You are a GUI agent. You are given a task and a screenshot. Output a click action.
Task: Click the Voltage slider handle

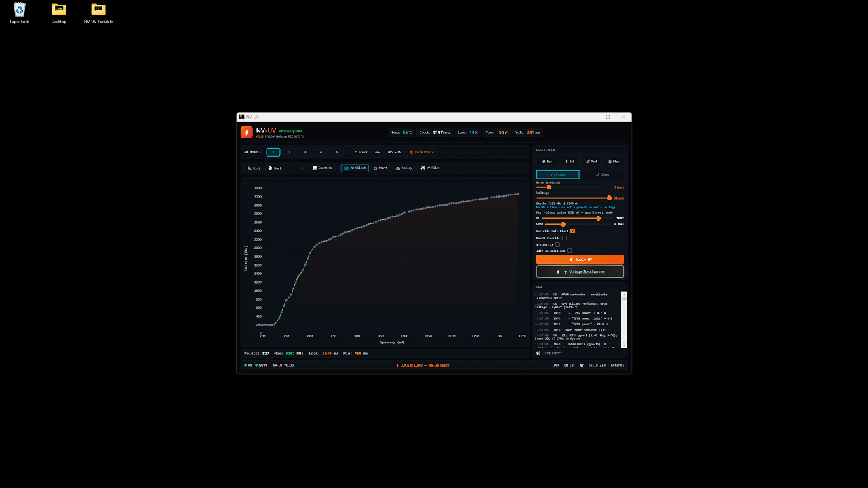(x=609, y=198)
